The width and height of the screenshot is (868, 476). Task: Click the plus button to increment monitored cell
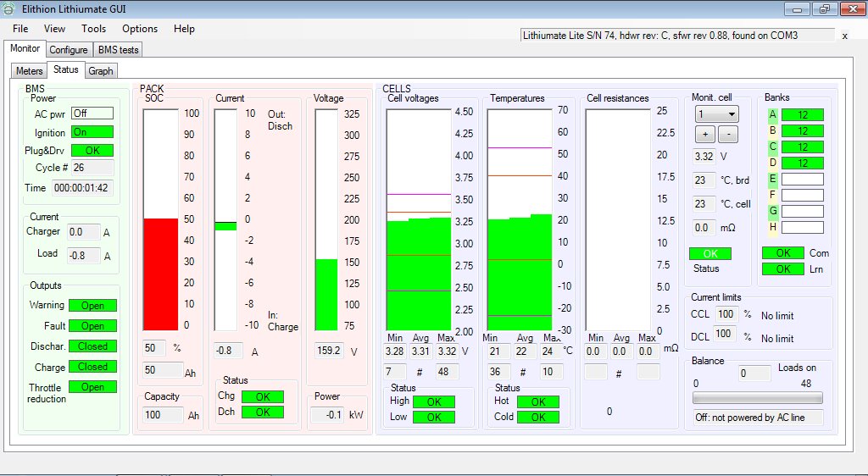click(x=705, y=135)
